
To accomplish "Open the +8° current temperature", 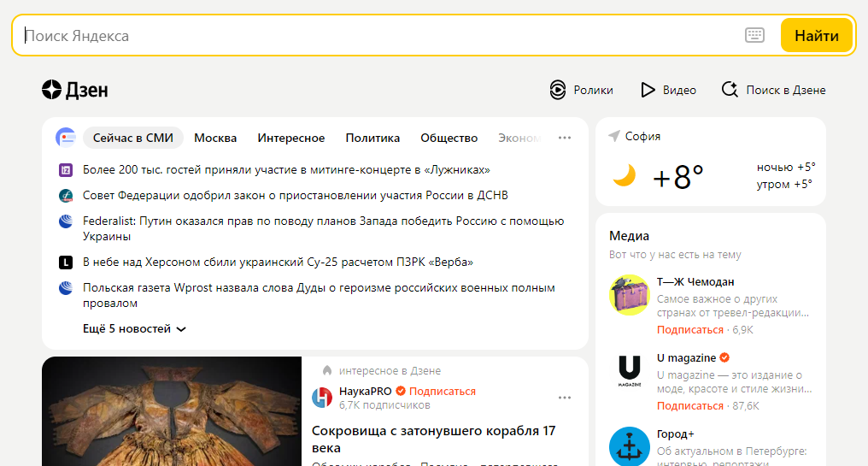I will pyautogui.click(x=678, y=177).
